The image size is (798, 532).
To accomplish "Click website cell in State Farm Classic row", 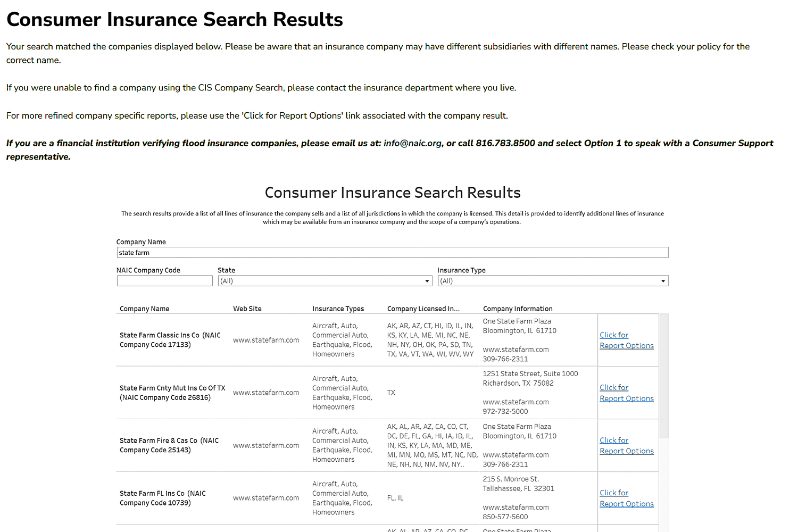I will point(266,340).
